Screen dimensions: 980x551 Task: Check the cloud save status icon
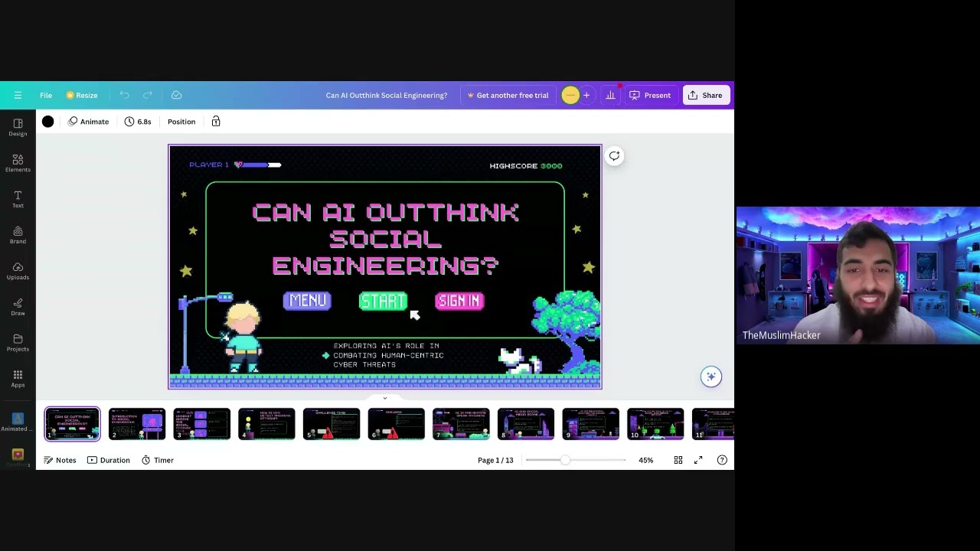coord(176,96)
